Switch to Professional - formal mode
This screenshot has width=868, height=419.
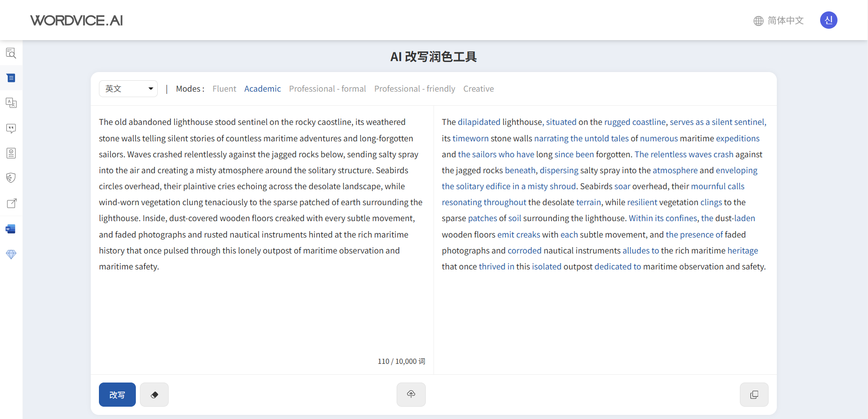pyautogui.click(x=327, y=88)
